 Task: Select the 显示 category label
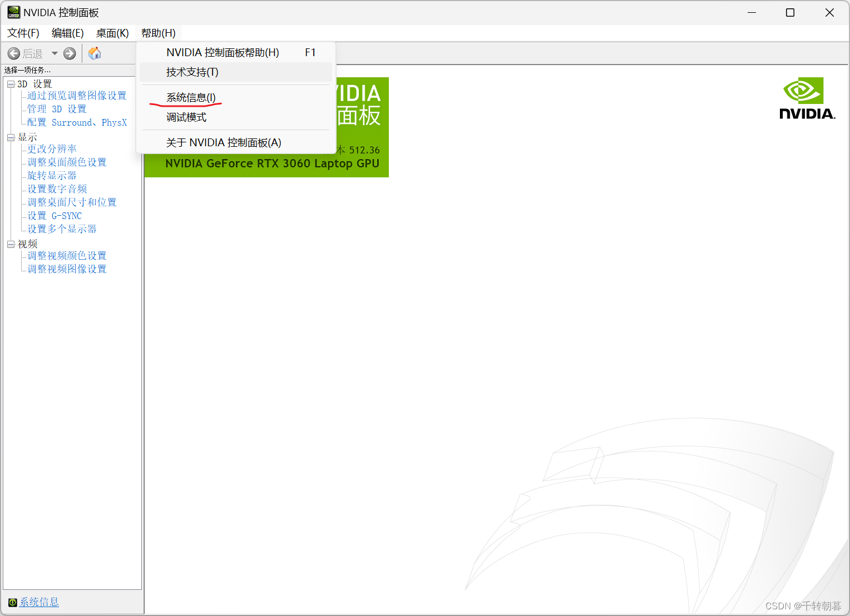point(27,137)
